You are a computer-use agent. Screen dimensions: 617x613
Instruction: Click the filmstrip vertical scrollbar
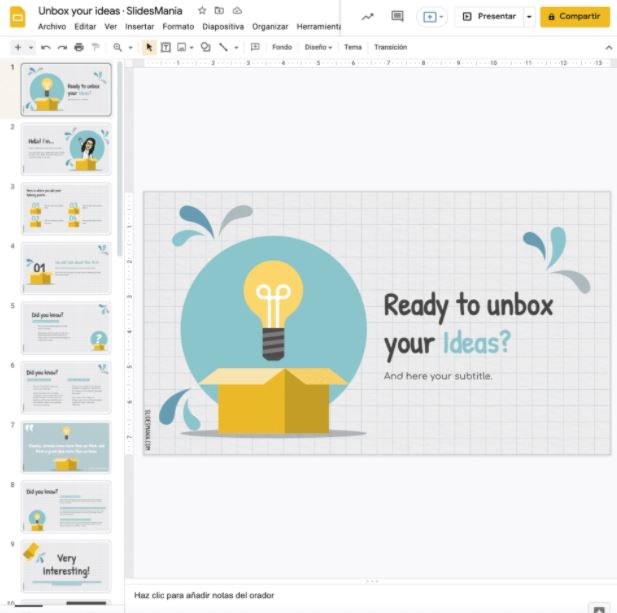click(x=120, y=157)
